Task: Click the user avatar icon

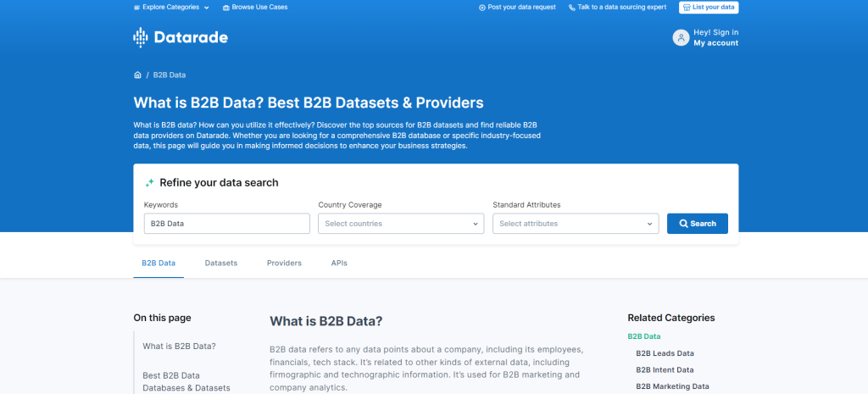Action: [681, 37]
